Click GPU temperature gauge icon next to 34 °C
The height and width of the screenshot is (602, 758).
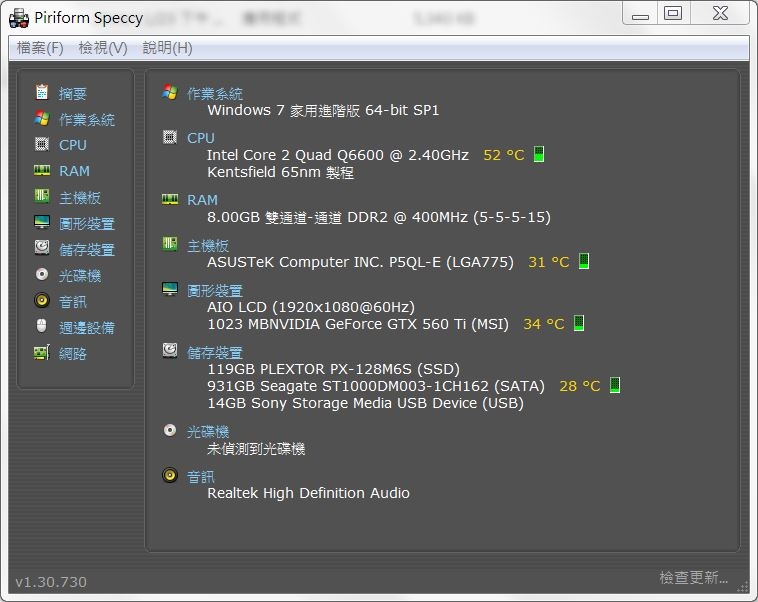579,323
